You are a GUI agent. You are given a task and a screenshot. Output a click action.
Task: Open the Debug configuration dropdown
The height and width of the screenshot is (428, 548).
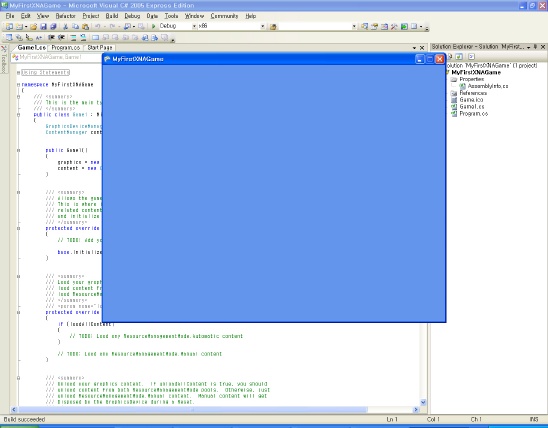coord(194,26)
